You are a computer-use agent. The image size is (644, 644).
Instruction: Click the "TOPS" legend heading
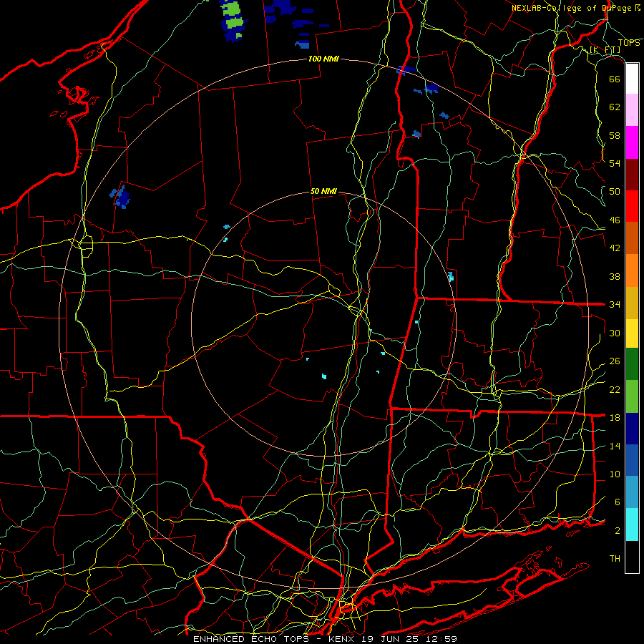[629, 42]
